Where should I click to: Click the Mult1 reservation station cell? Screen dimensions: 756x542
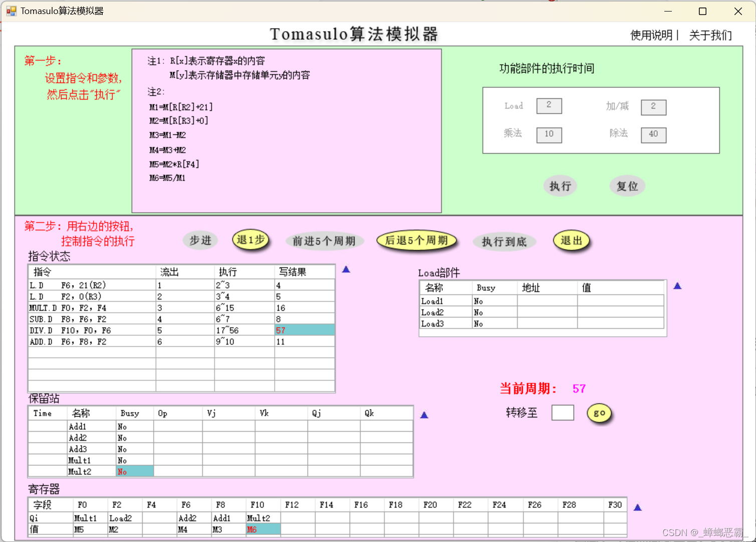click(92, 460)
